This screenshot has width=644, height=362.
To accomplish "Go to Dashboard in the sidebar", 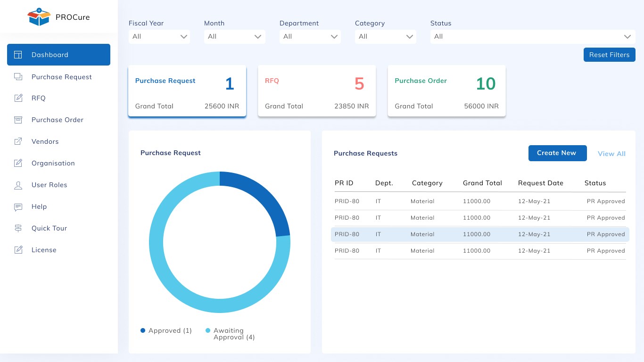I will point(58,55).
